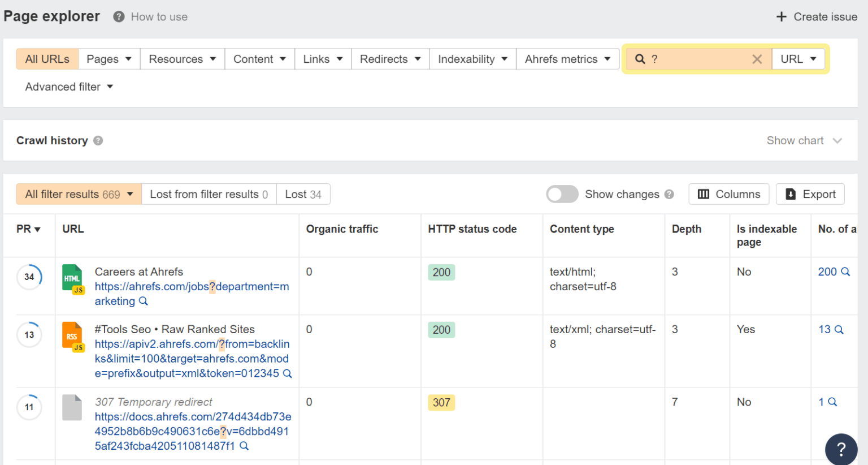
Task: Select the Lost 34 tab
Action: 303,194
